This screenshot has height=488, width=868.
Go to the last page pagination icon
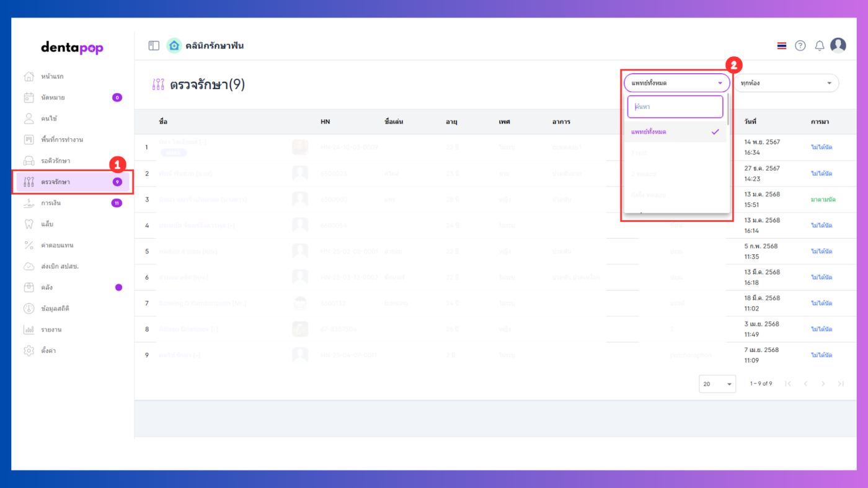coord(841,384)
